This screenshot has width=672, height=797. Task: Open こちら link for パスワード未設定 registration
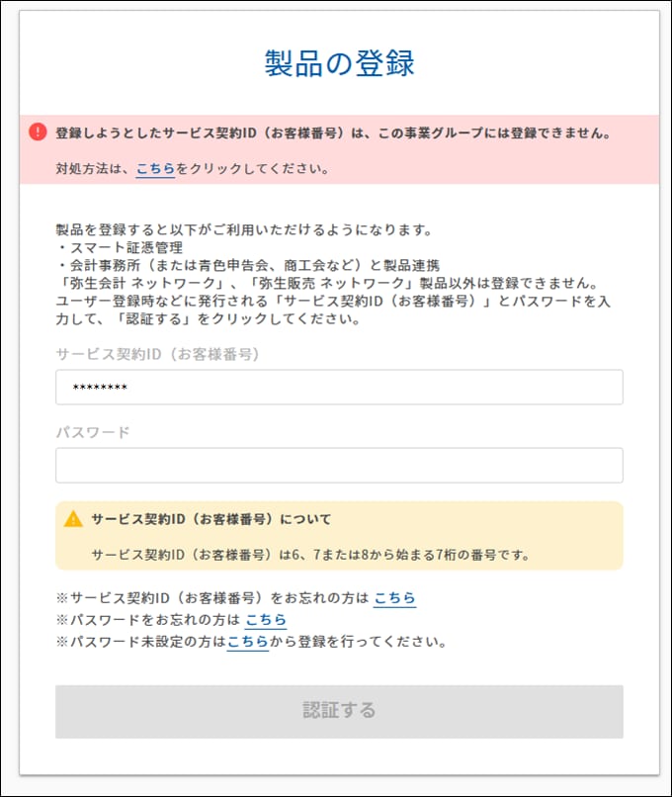point(247,642)
